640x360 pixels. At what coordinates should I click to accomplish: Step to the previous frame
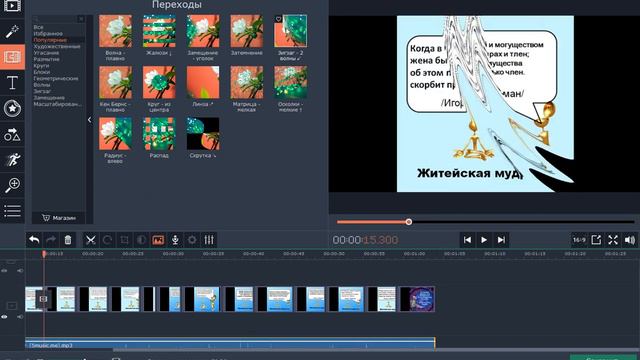coord(467,240)
